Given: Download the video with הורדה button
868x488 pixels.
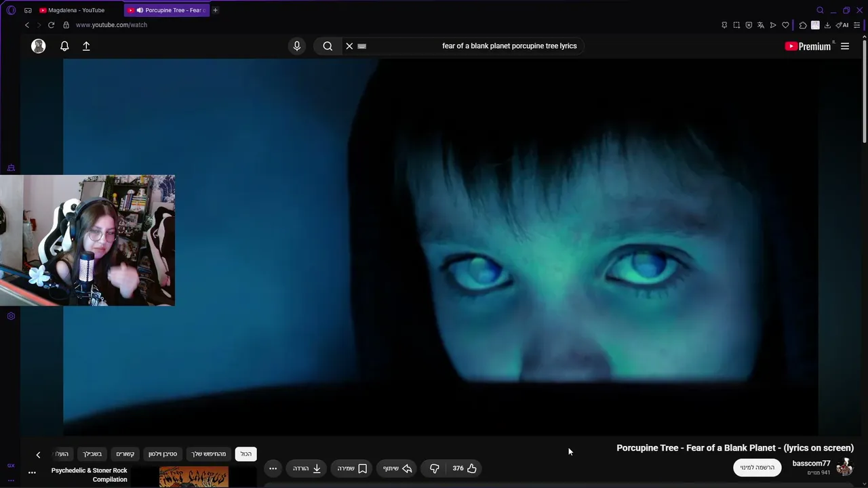Looking at the screenshot, I should coord(307,468).
